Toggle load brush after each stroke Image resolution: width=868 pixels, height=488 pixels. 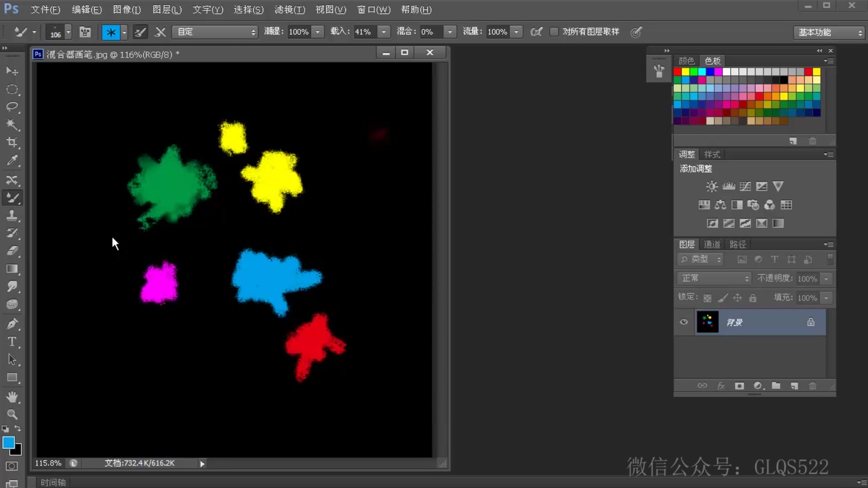tap(140, 32)
